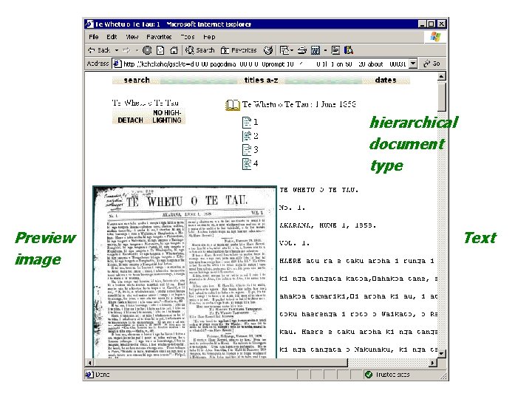Open the View menu
Viewport: 532px width, 399px height.
point(132,37)
